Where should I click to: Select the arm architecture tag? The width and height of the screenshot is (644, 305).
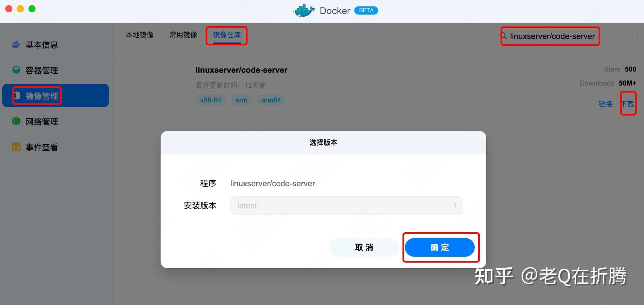point(241,100)
